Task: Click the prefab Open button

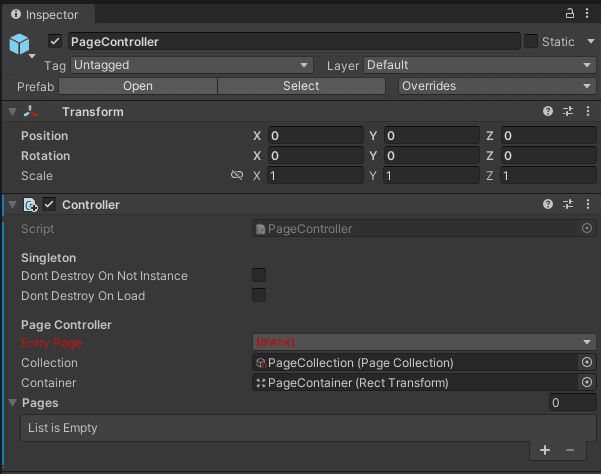Action: tap(138, 86)
